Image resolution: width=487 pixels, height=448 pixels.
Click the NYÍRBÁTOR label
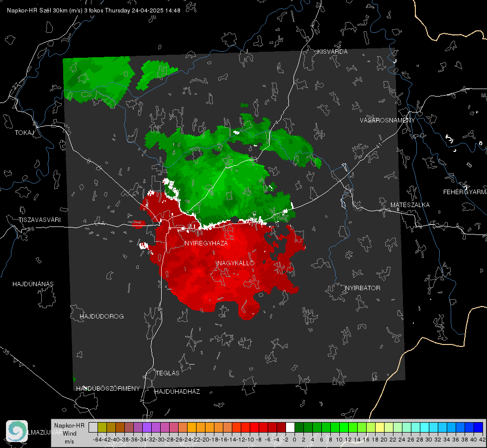point(363,288)
